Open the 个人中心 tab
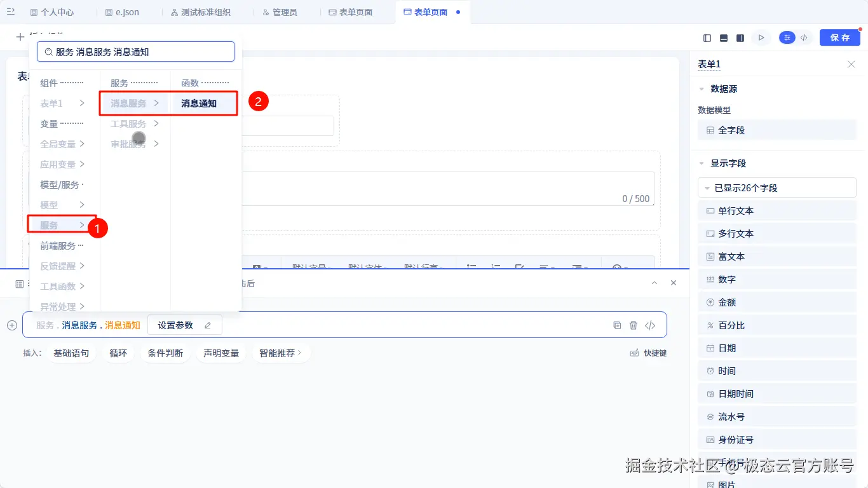This screenshot has height=488, width=868. click(52, 12)
